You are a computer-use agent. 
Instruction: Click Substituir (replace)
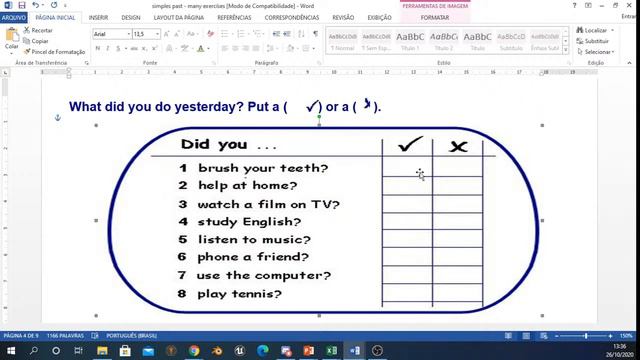point(593,41)
